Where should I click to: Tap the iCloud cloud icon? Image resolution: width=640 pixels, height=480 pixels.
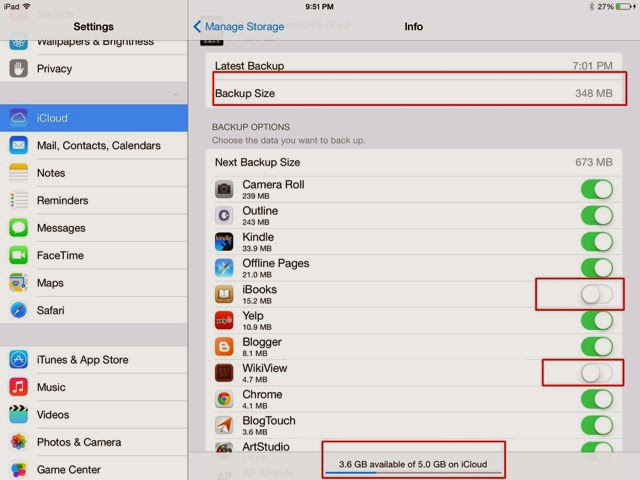[x=19, y=118]
